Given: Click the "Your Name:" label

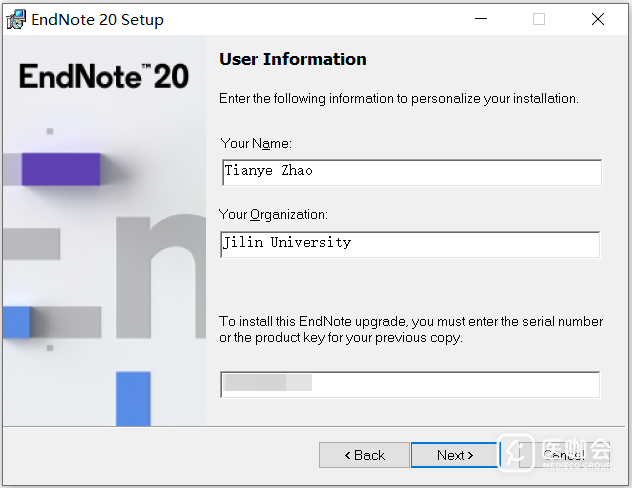Looking at the screenshot, I should pyautogui.click(x=256, y=143).
